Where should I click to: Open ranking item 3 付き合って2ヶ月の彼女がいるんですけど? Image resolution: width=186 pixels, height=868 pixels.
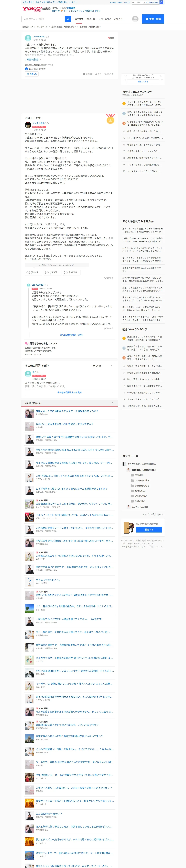pos(145,123)
